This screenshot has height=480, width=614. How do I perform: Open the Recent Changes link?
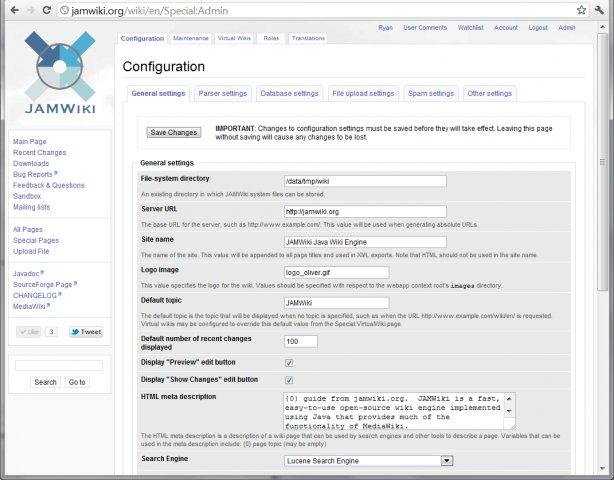(x=40, y=152)
